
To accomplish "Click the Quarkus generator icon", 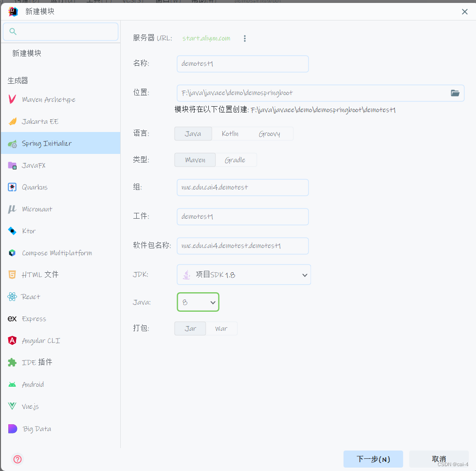I will pyautogui.click(x=12, y=187).
